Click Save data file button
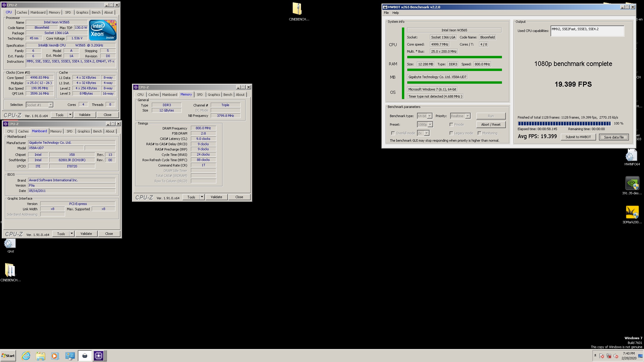This screenshot has width=644, height=362. (x=614, y=137)
